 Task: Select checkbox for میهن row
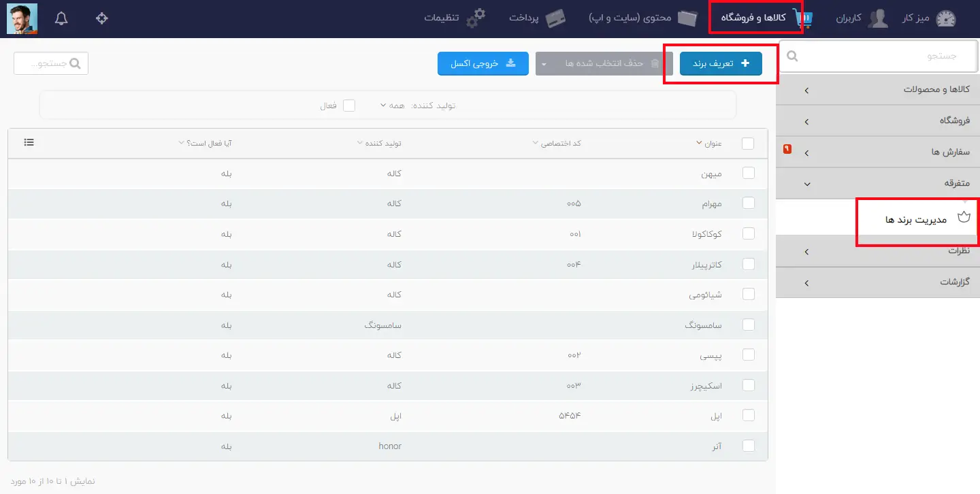[749, 174]
